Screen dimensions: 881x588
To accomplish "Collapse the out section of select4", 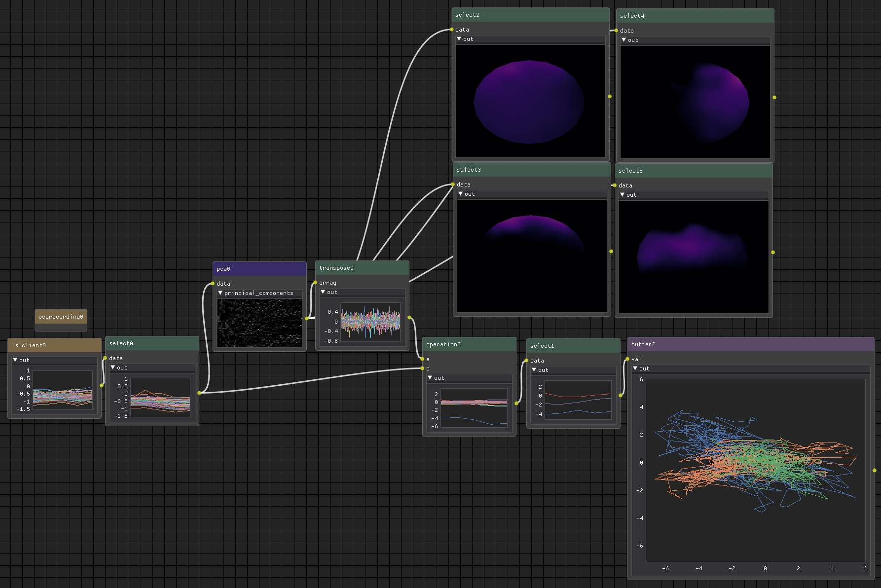I will pyautogui.click(x=624, y=40).
